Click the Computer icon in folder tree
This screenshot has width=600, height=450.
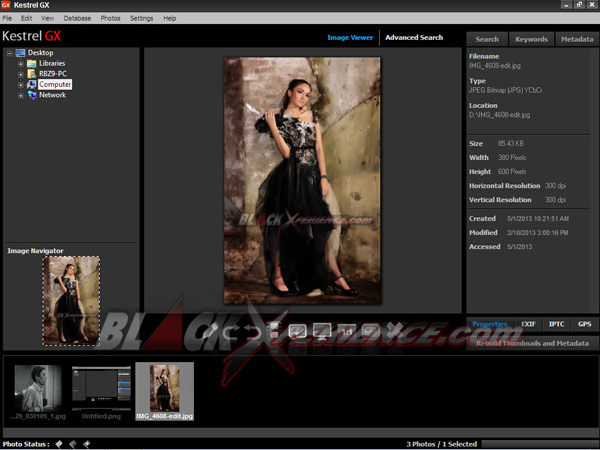(x=31, y=84)
